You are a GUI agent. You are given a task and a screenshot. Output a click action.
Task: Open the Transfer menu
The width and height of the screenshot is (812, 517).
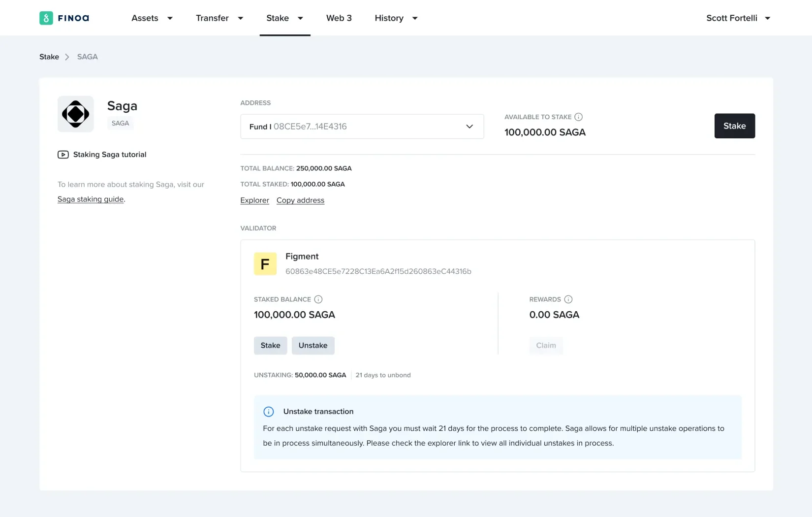212,18
